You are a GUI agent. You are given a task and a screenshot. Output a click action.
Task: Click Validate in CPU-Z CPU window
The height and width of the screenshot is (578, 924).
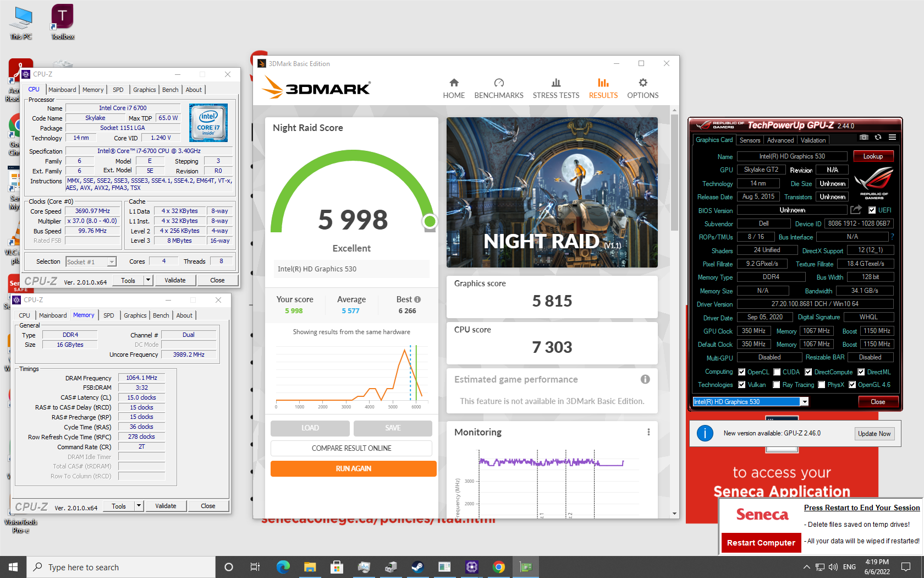click(175, 280)
